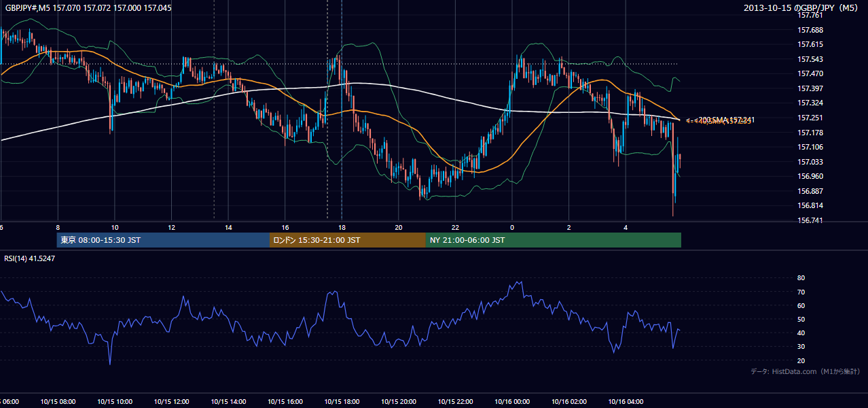The image size is (868, 408).
Task: Click price axis label 157.106
Action: tap(810, 147)
